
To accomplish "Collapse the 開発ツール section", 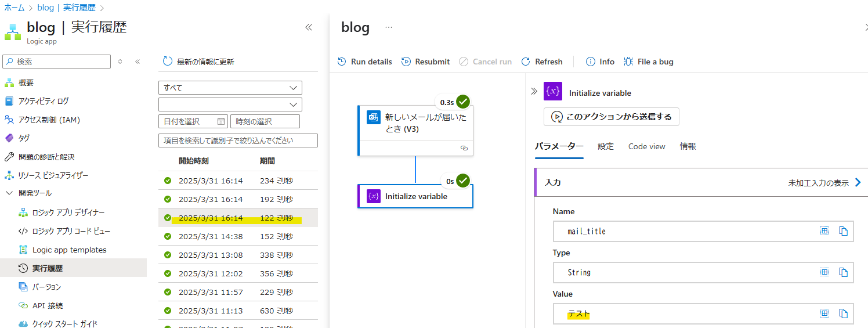I will 9,193.
